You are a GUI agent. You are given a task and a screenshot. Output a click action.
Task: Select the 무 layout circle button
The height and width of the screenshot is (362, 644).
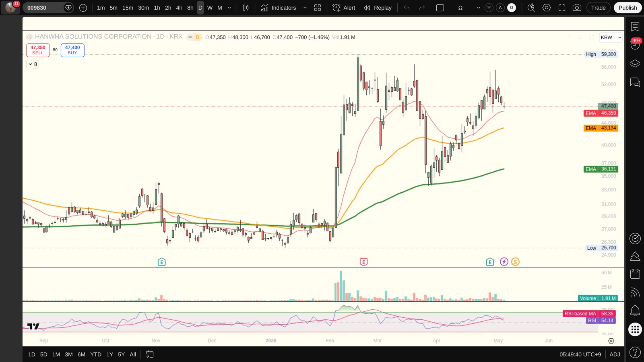(x=489, y=8)
